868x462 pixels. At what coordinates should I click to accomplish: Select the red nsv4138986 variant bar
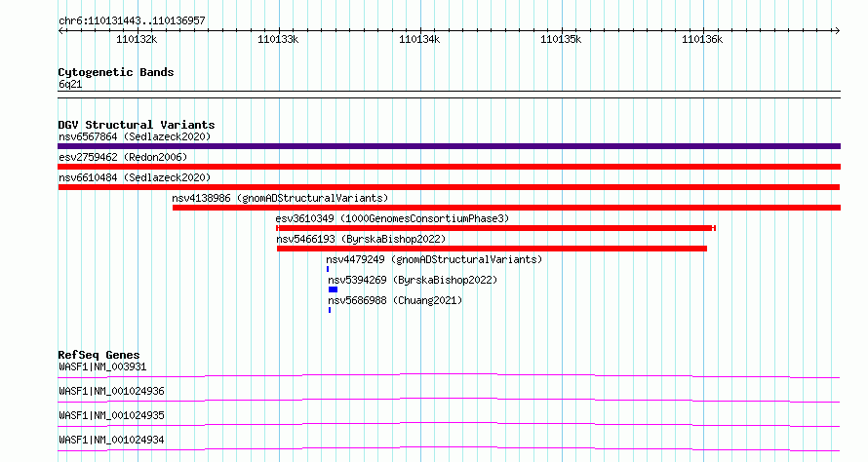point(506,208)
